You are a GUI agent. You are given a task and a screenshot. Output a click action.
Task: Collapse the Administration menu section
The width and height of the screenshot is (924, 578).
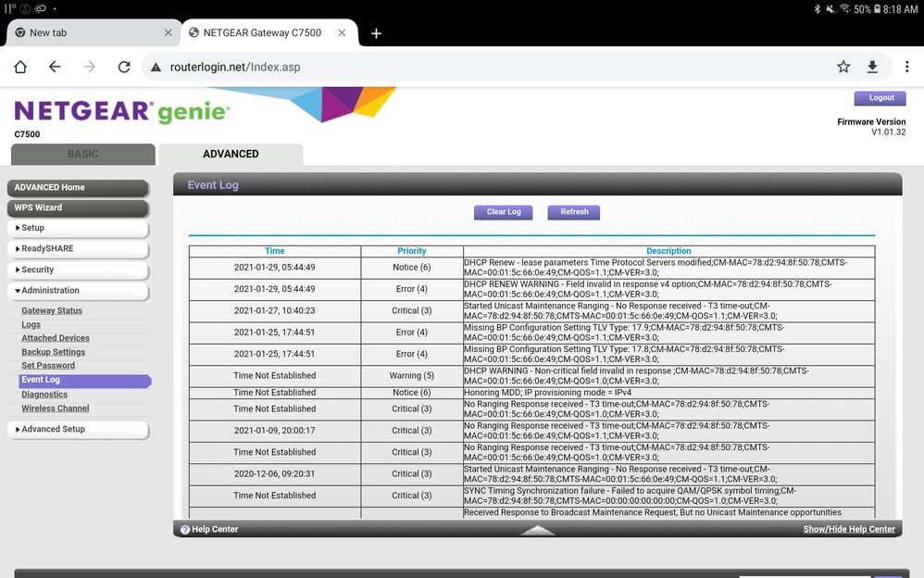tap(78, 291)
